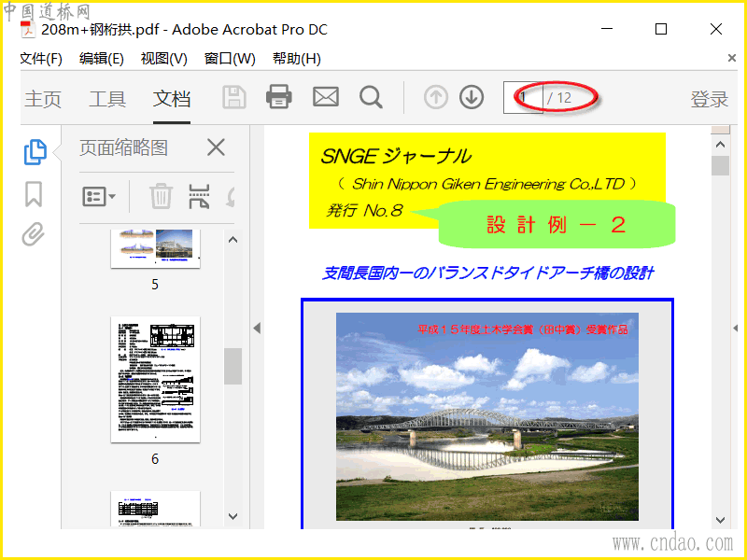Click the '页面缩略图' panel title
The height and width of the screenshot is (560, 747).
[123, 147]
